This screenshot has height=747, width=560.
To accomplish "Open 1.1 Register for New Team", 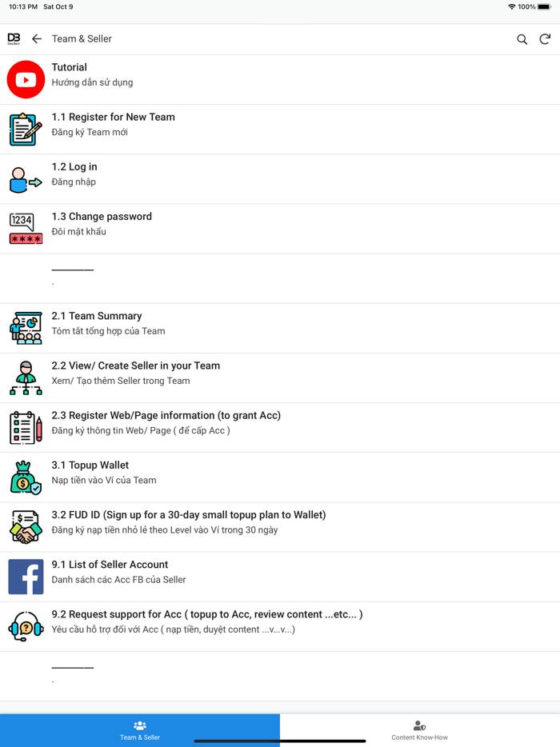I will pyautogui.click(x=280, y=129).
